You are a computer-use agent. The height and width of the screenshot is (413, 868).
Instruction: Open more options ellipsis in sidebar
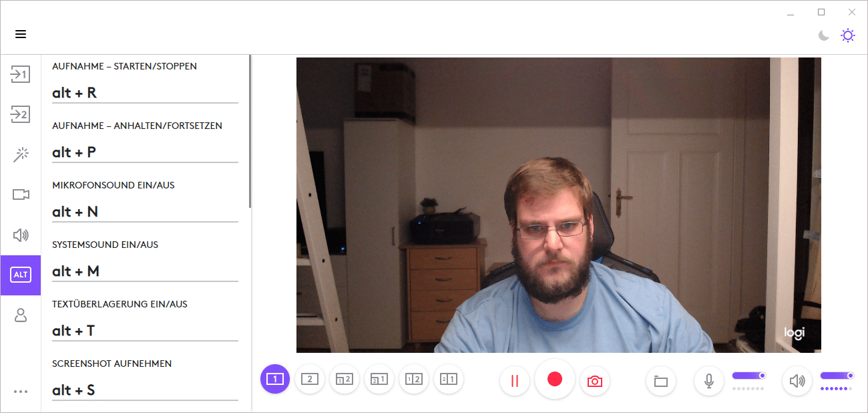pos(21,392)
